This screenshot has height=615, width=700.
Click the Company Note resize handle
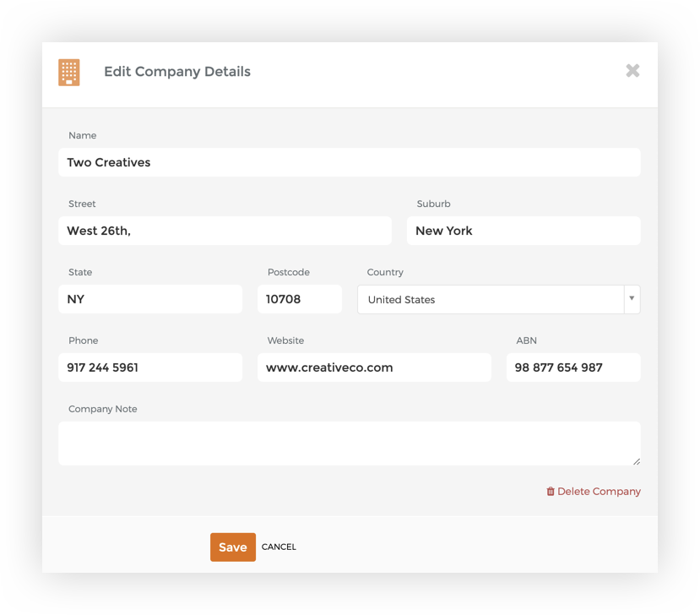[x=637, y=461]
